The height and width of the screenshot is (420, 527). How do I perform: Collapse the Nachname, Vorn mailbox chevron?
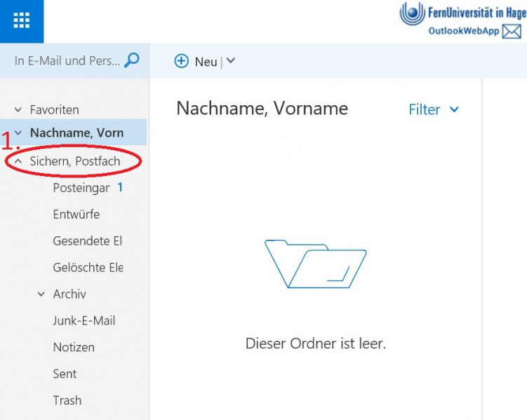[18, 133]
